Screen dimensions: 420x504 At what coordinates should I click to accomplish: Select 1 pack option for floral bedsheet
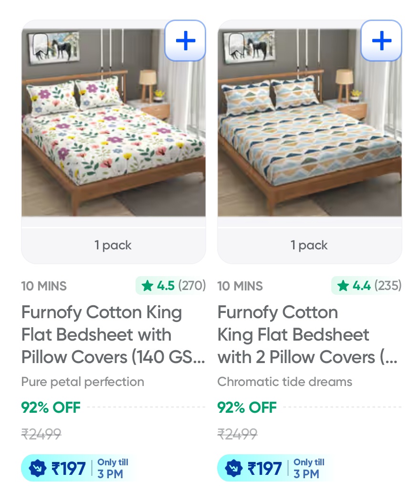tap(114, 245)
